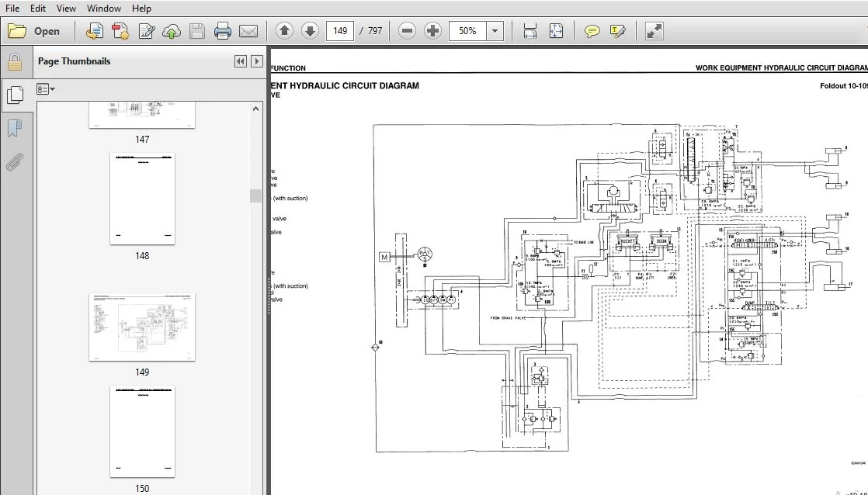Click the total page count '797'
Viewport: 868px width, 495px height.
click(x=375, y=31)
